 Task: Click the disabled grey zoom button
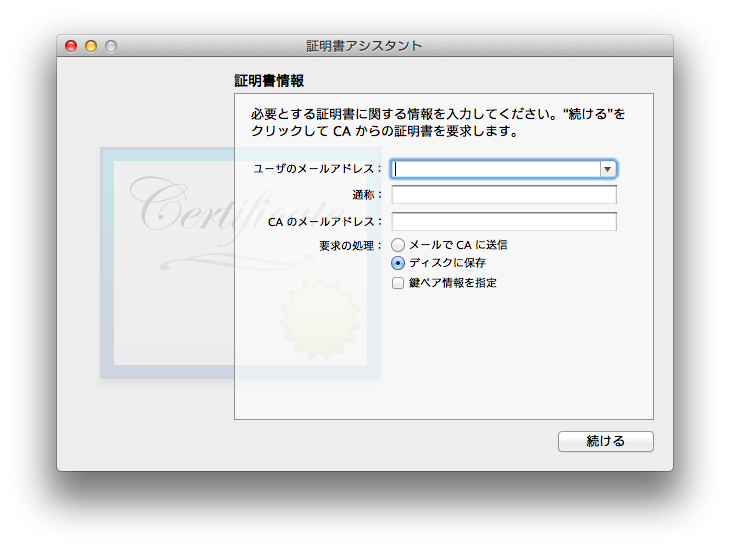point(111,46)
